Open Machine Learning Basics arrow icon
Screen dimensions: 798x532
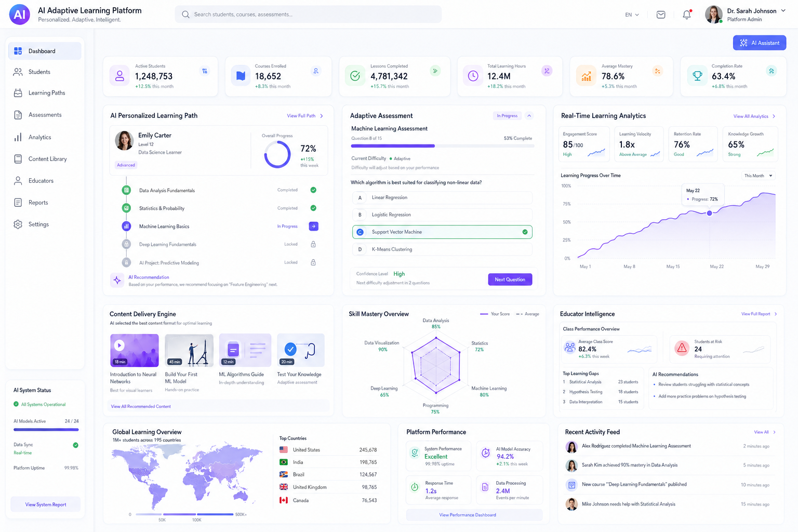314,226
